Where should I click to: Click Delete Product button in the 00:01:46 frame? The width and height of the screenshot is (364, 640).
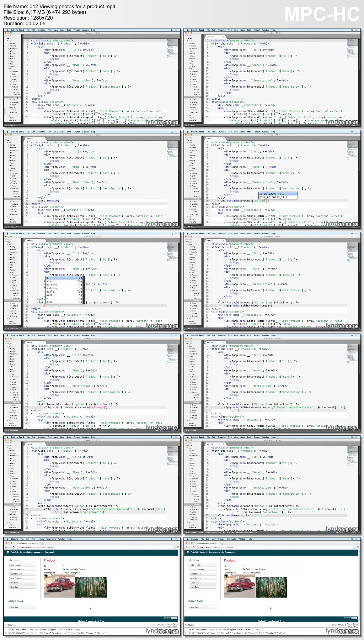click(23, 570)
